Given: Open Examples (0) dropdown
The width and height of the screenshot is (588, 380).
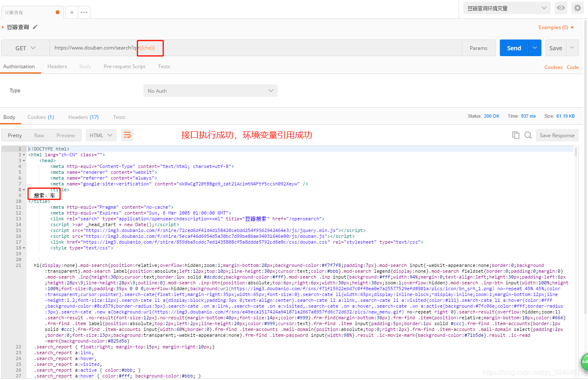Looking at the screenshot, I should 556,27.
